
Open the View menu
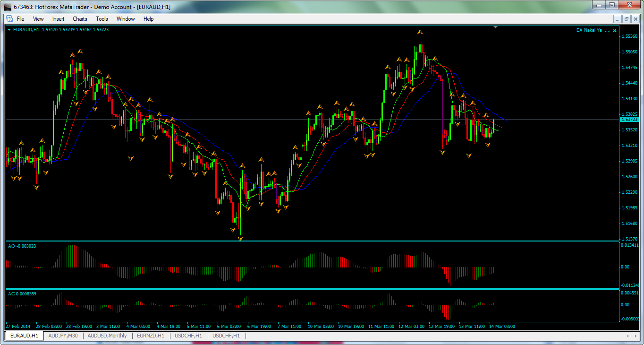pos(38,19)
